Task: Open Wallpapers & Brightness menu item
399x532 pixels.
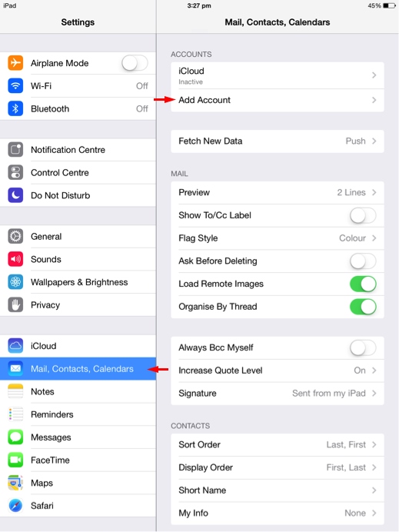Action: (78, 282)
